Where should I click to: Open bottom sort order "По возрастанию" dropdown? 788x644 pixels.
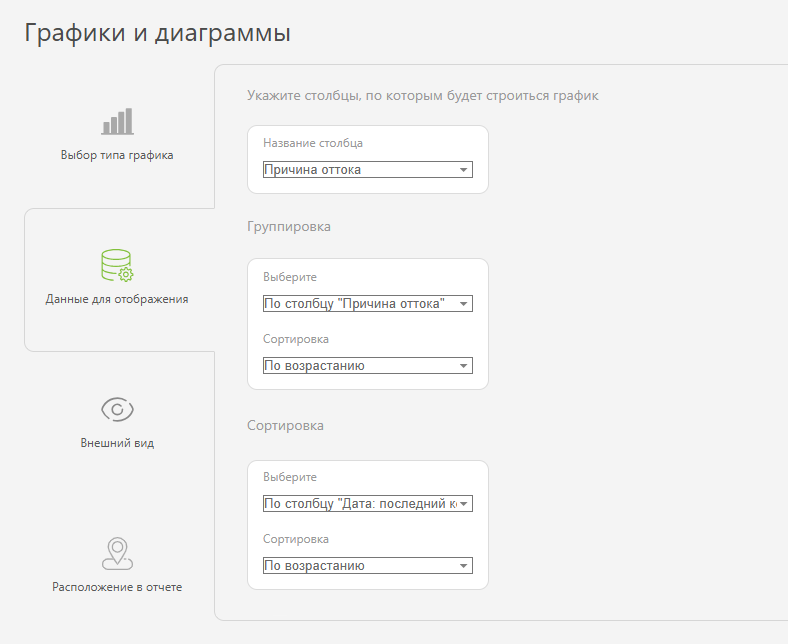[x=367, y=566]
